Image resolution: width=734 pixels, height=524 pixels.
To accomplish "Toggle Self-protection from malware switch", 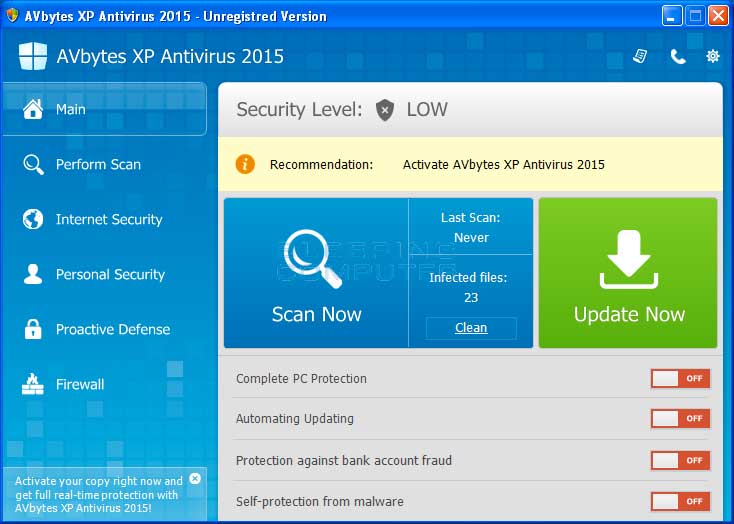I will point(680,502).
